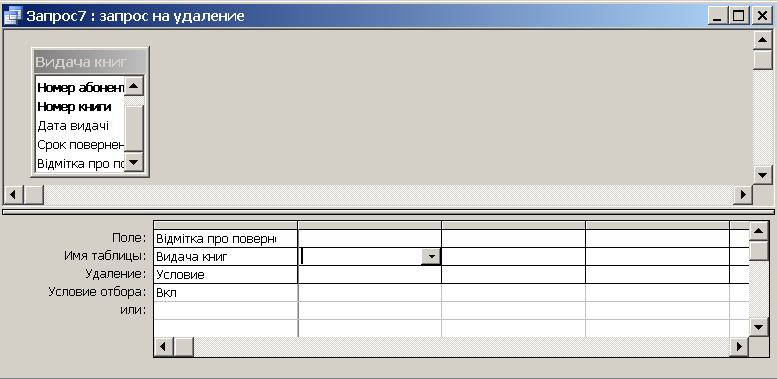Click the 'Видача книг' table title bar

coord(90,62)
